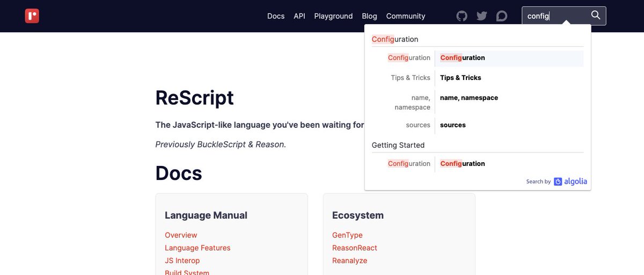Select the 'Tips & Tricks' search result

(x=478, y=78)
